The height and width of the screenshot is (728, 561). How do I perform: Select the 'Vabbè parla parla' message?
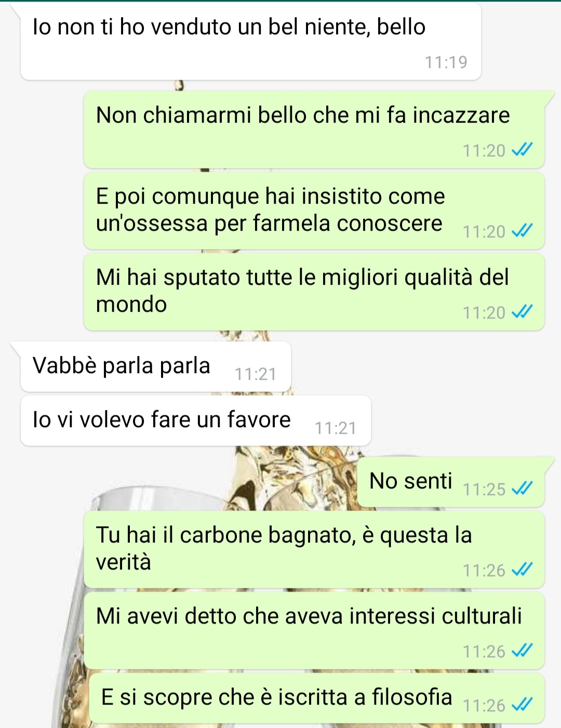tap(155, 366)
